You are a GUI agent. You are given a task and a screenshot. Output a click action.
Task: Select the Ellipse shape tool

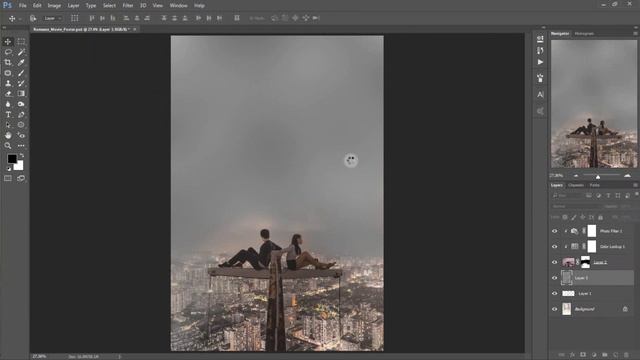(21, 125)
